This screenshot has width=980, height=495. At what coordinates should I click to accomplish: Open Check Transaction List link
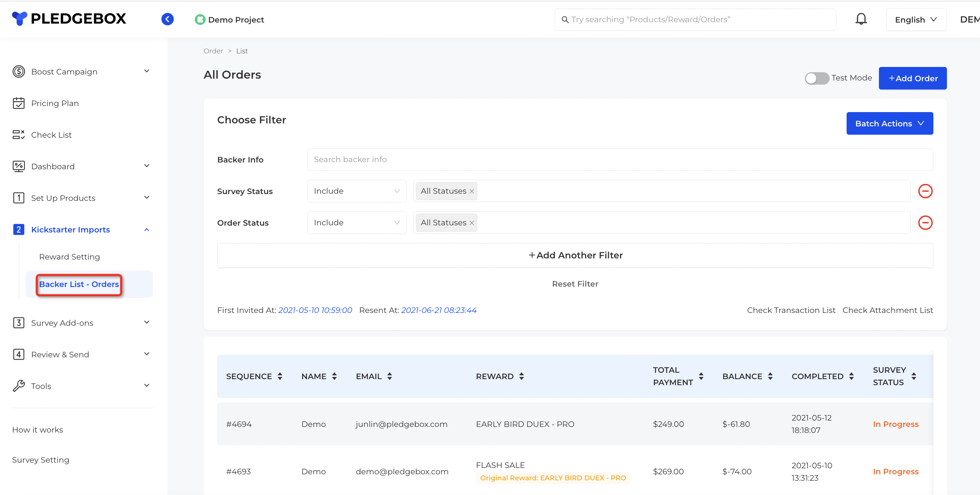[x=791, y=310]
